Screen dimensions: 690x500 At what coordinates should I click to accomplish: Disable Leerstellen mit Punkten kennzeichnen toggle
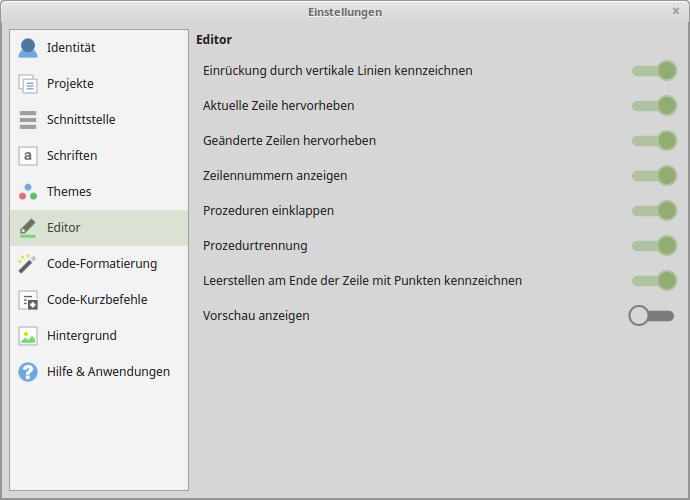[654, 281]
